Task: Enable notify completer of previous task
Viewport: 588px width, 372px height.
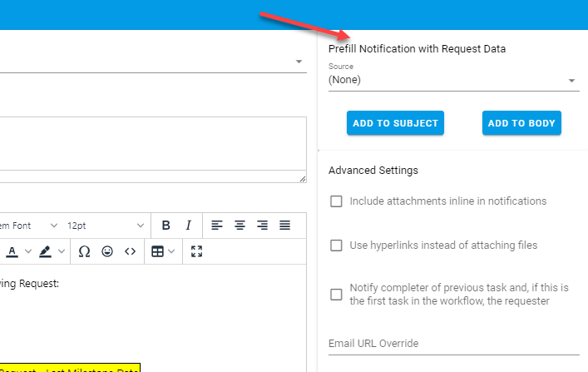Action: coord(337,294)
